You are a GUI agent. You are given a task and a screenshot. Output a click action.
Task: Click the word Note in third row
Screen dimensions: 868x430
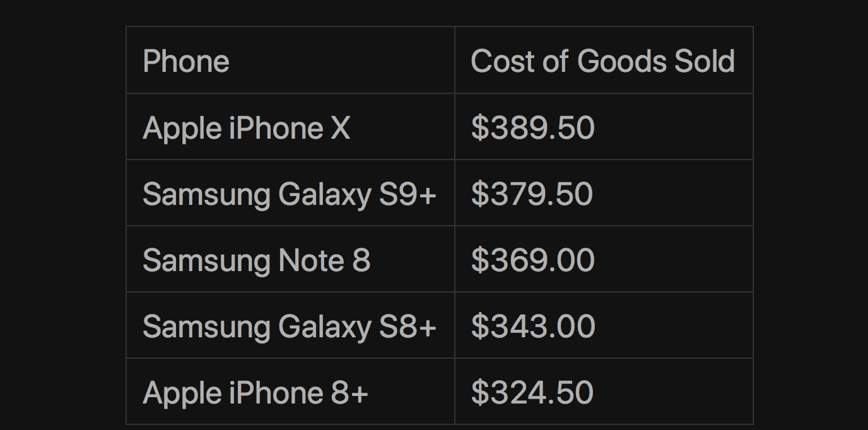[311, 260]
